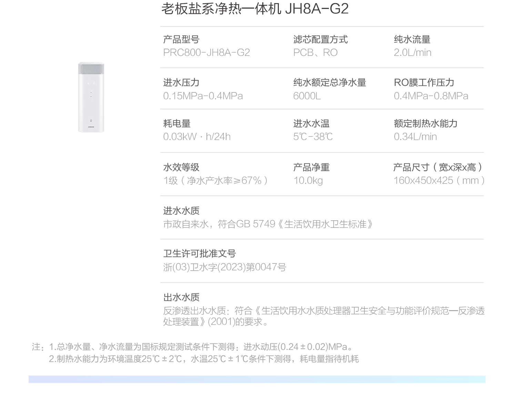This screenshot has height=420, width=517.
Task: Click the product dimensions 160x450x425 (mm)
Action: pos(439,181)
